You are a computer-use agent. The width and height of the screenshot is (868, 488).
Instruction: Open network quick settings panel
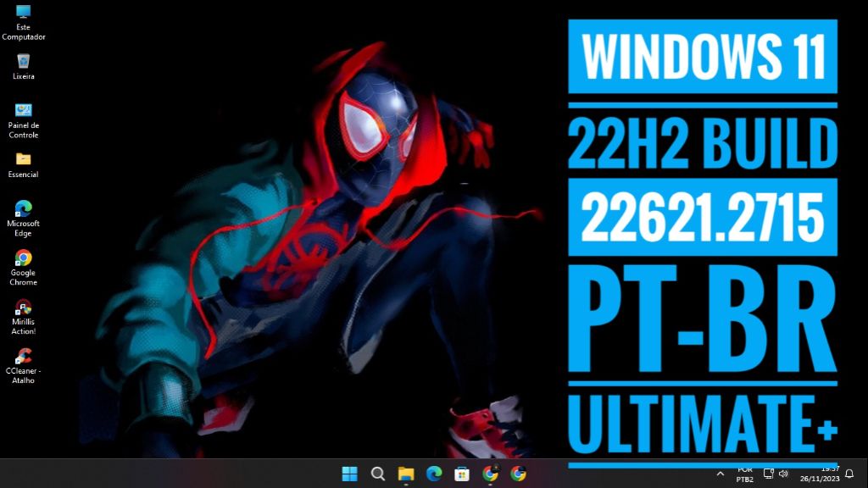click(768, 474)
